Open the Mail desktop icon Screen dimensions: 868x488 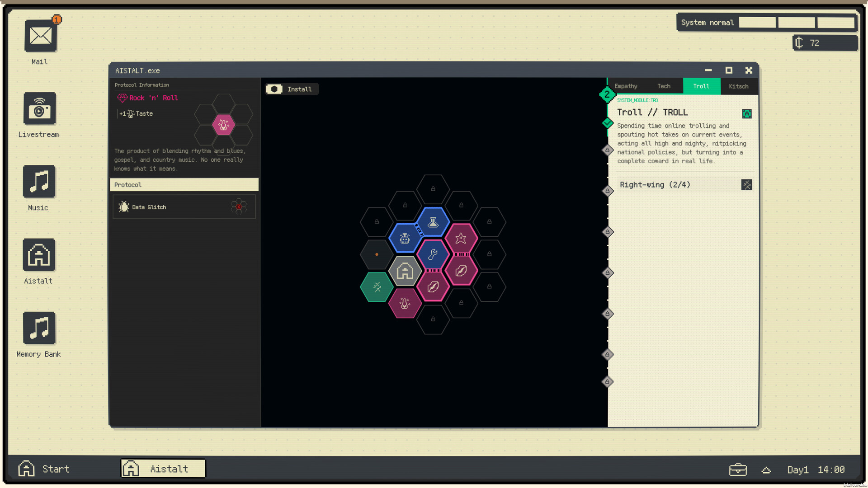click(40, 36)
